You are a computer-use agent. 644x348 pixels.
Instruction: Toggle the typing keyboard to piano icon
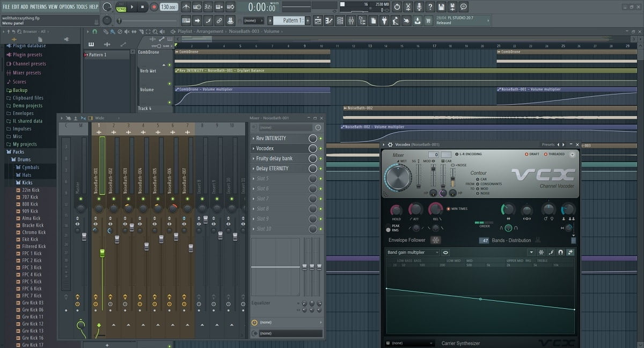(186, 20)
